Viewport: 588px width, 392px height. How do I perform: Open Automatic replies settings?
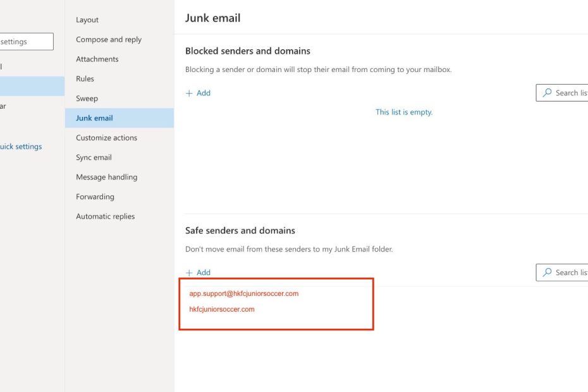click(x=105, y=216)
